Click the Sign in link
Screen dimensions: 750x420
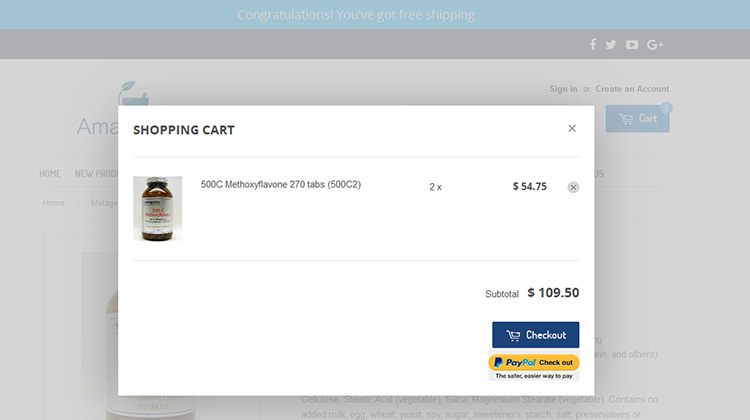(x=563, y=89)
